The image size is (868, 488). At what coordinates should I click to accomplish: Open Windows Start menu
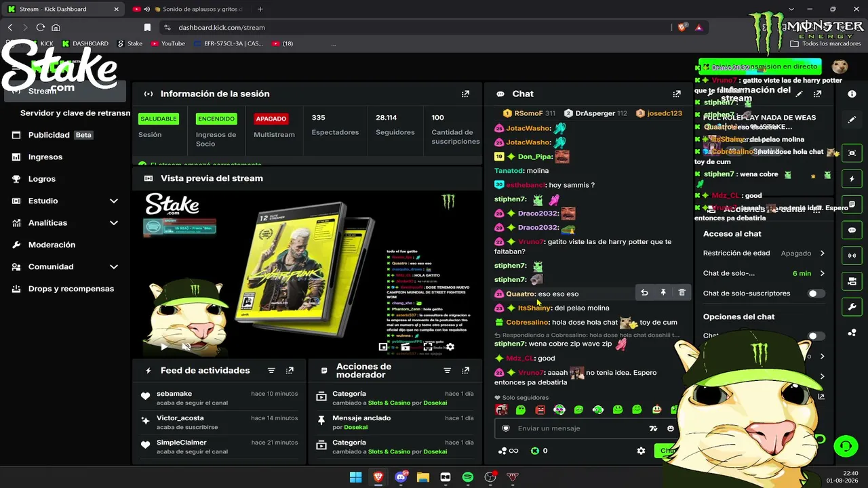[355, 477]
